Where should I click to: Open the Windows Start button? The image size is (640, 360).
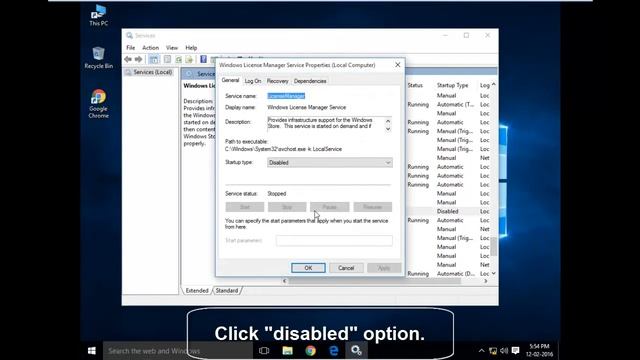pos(92,351)
